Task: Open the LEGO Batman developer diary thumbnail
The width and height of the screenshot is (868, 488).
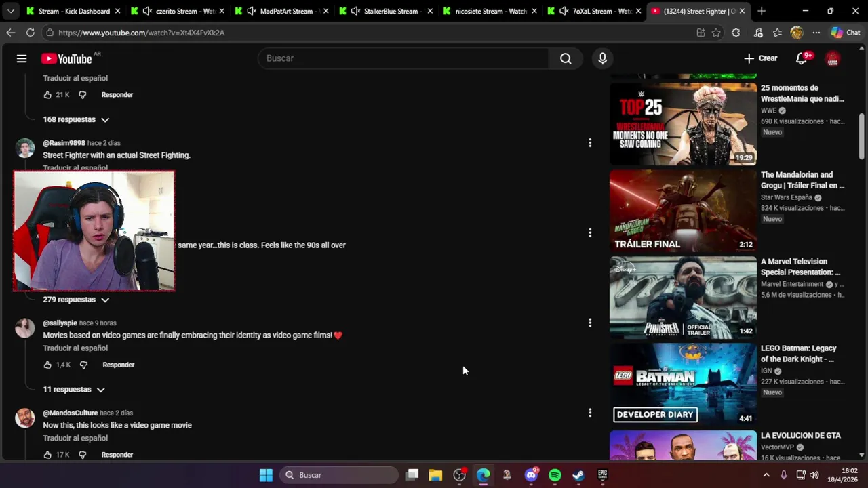Action: tap(683, 384)
